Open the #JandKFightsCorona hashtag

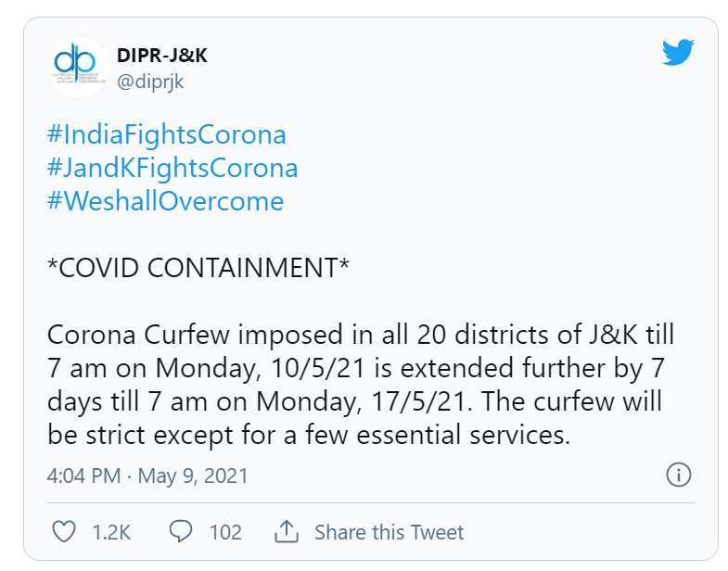172,168
